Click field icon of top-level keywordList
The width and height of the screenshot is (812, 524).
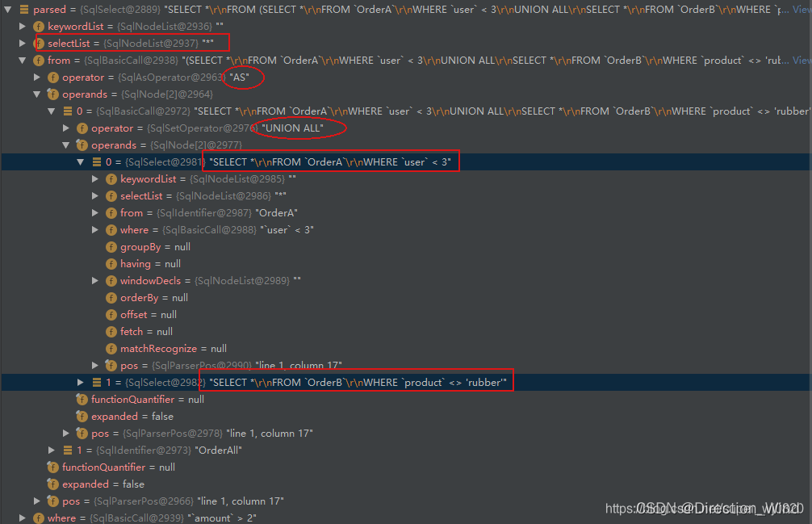tap(38, 27)
